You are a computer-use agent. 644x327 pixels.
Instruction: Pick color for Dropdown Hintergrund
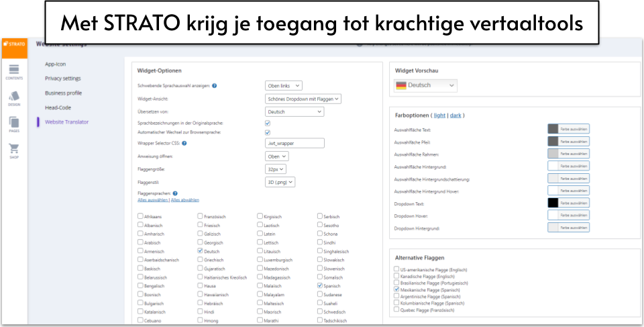click(568, 228)
